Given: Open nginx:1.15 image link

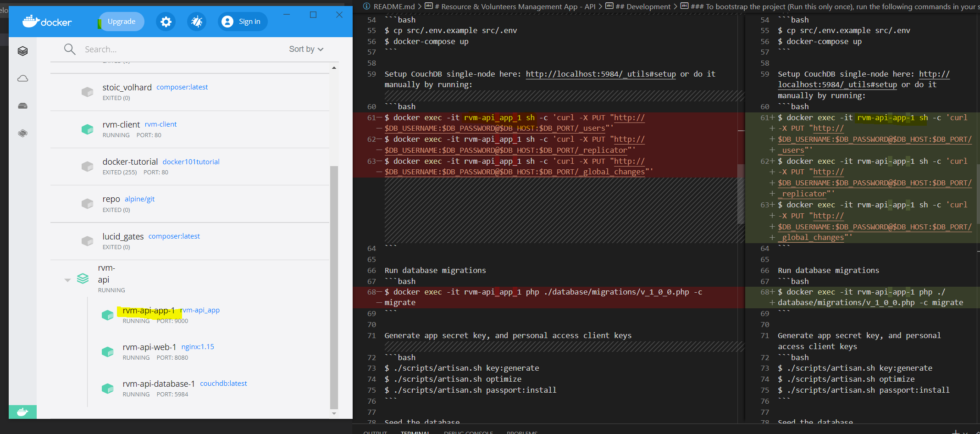Looking at the screenshot, I should click(x=198, y=347).
